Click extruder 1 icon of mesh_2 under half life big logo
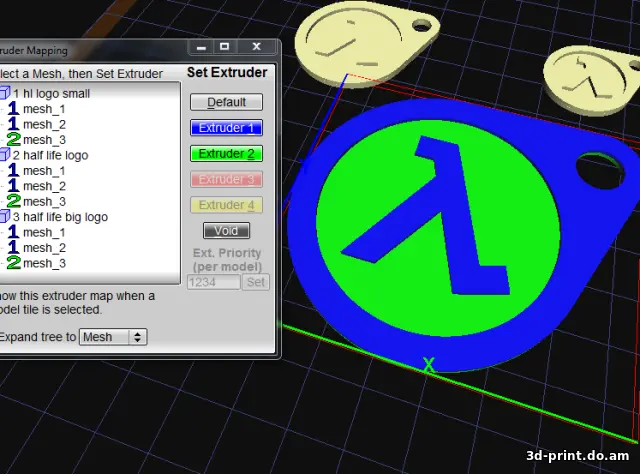The image size is (640, 474). tap(13, 247)
